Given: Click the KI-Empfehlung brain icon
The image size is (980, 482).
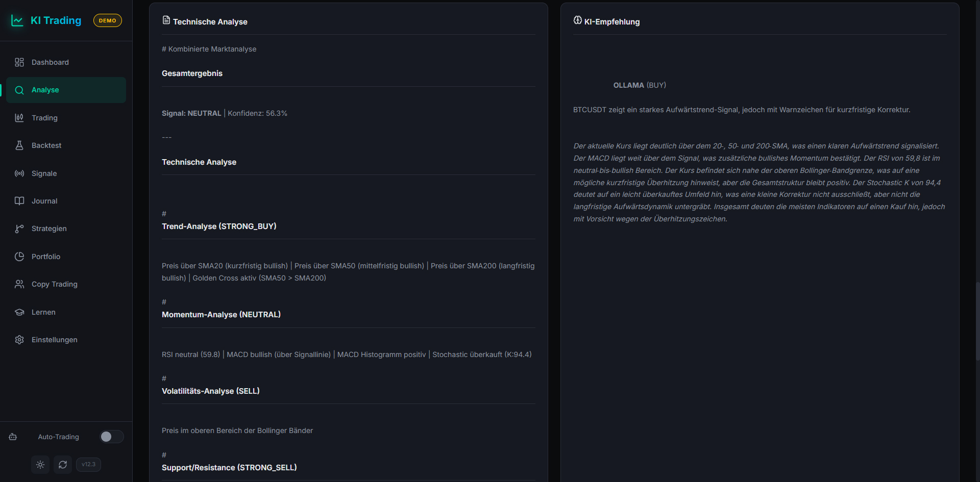Looking at the screenshot, I should 578,20.
